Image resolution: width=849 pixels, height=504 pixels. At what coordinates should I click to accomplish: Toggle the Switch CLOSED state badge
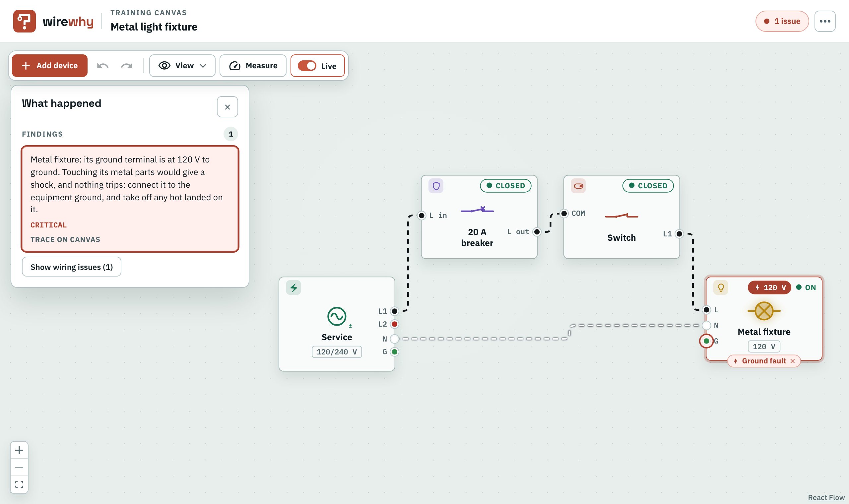648,186
